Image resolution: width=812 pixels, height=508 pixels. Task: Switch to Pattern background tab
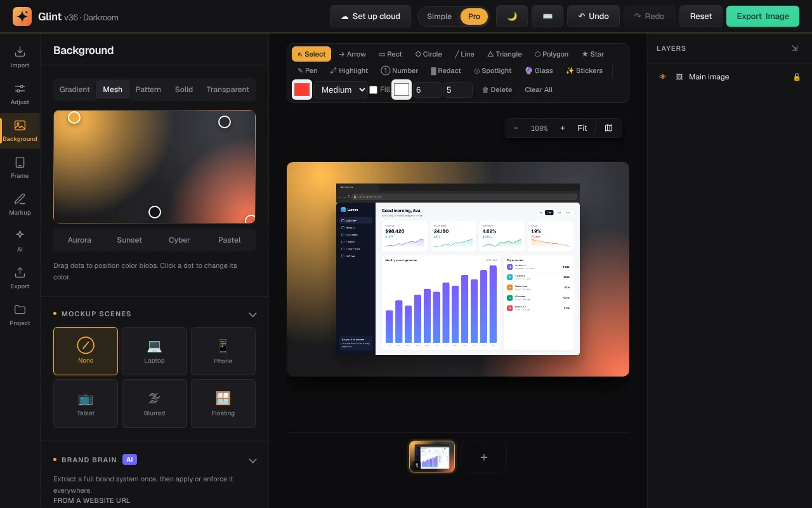click(148, 90)
